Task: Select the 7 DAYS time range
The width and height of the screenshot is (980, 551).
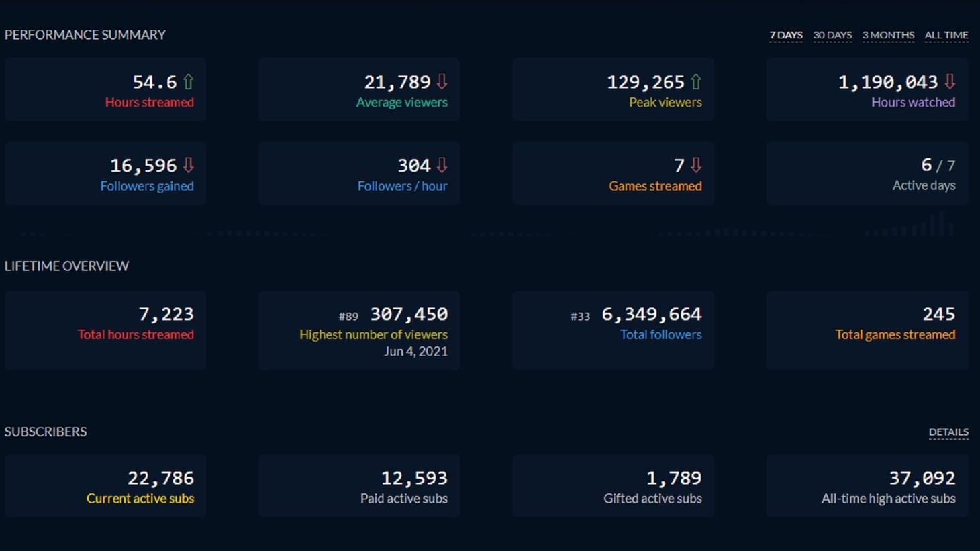Action: 786,35
